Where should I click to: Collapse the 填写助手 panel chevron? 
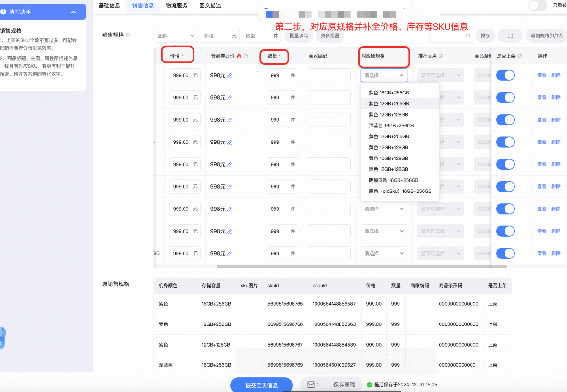(73, 12)
